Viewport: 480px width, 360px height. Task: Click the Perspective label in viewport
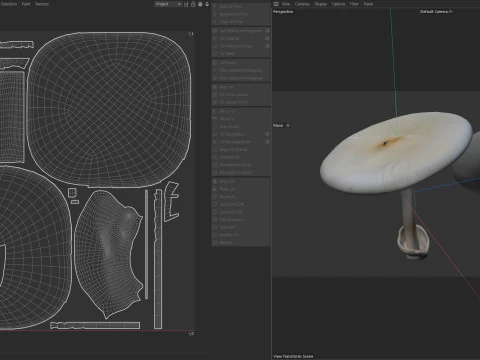283,12
